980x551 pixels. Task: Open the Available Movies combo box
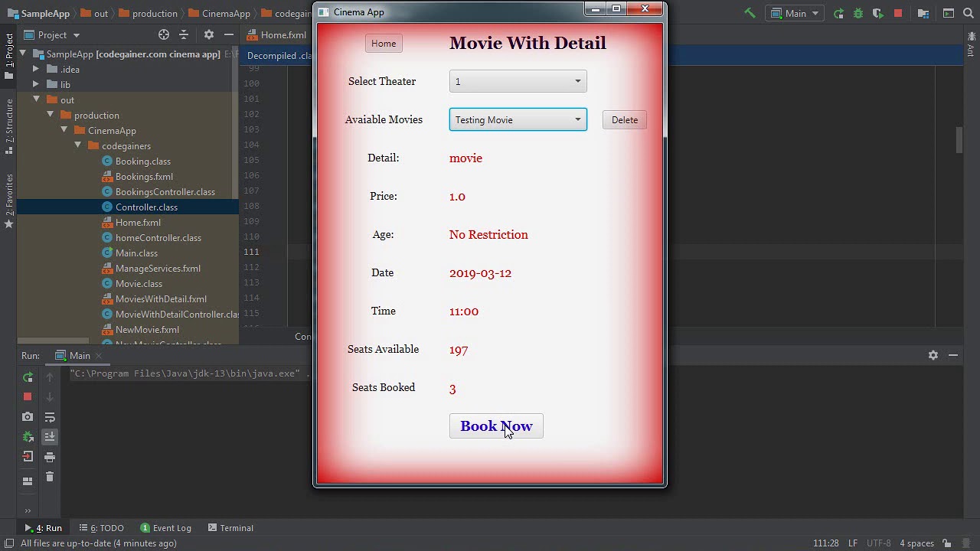point(518,120)
